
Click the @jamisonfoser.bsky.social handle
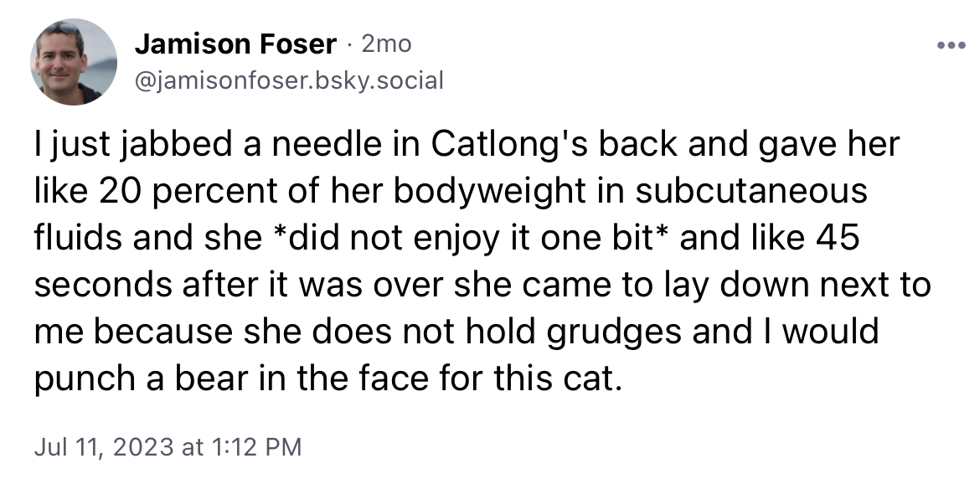coord(289,80)
